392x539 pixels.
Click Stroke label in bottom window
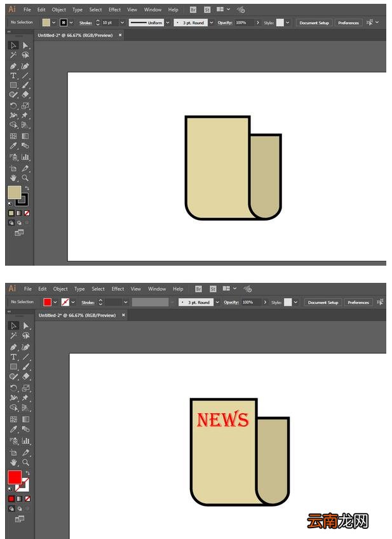(88, 303)
